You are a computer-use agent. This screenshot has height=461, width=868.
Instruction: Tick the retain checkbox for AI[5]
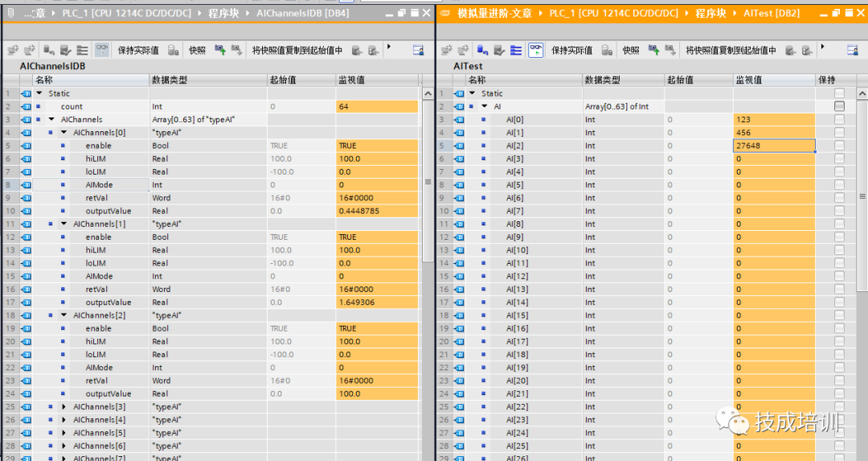[x=839, y=184]
